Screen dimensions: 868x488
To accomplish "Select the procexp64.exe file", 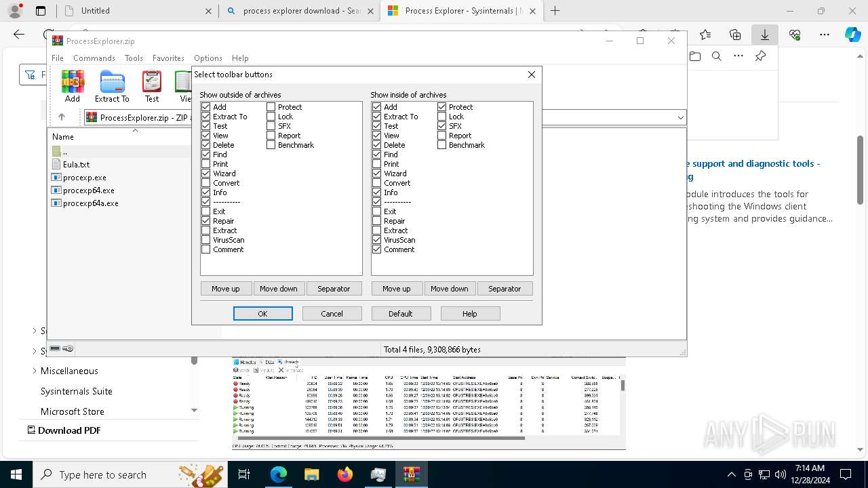I will coord(88,190).
